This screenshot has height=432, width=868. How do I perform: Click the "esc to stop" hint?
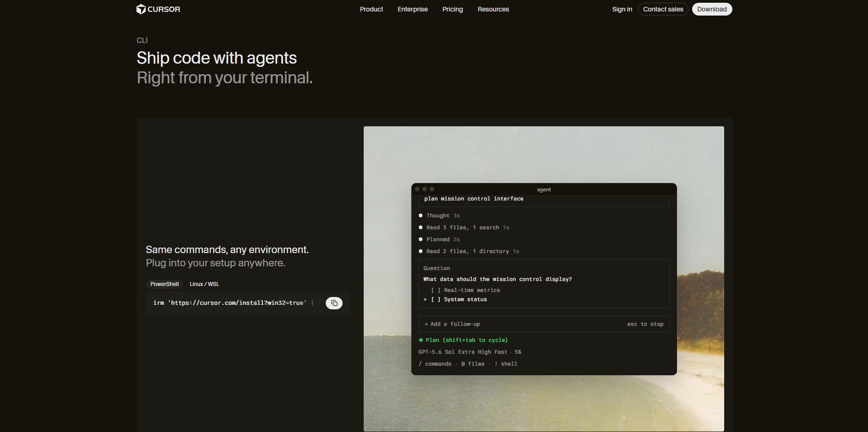pos(645,324)
